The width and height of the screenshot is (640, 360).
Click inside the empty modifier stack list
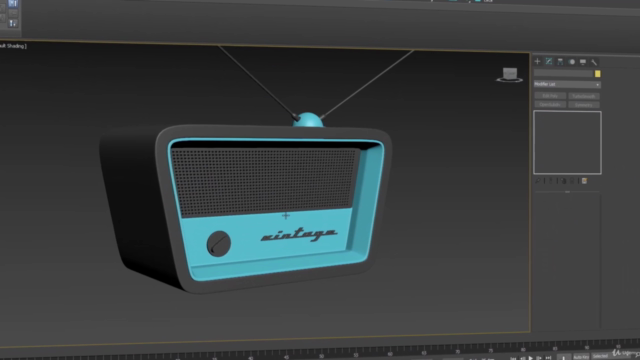click(x=567, y=142)
